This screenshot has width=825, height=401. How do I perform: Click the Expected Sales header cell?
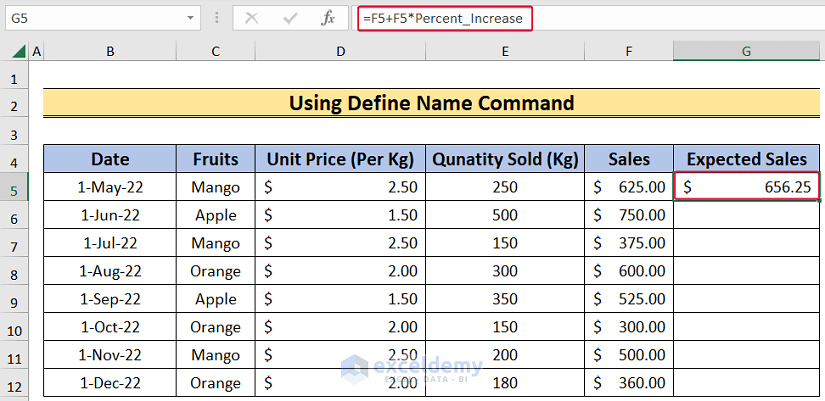tap(746, 159)
